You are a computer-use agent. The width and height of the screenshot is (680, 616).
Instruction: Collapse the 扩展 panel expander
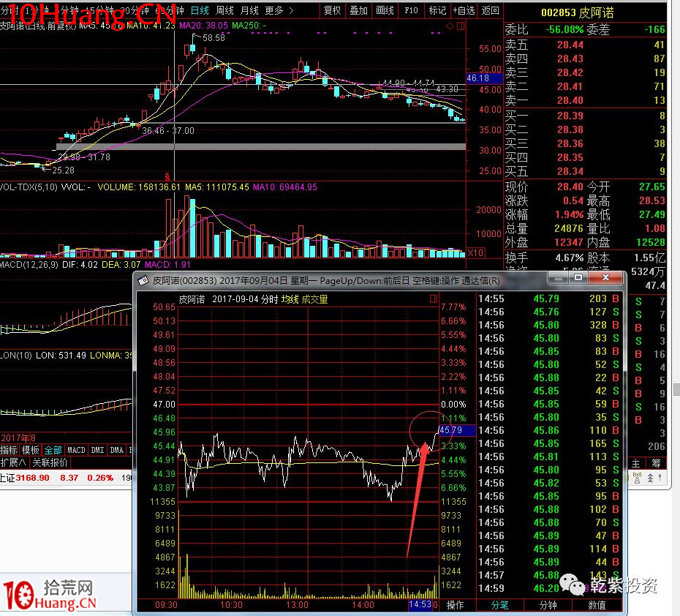(x=13, y=462)
